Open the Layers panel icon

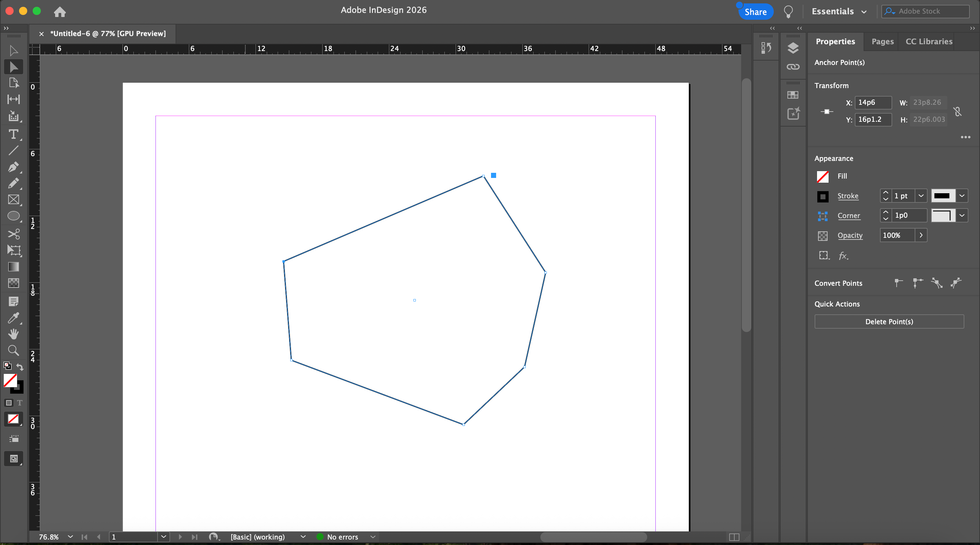[793, 48]
